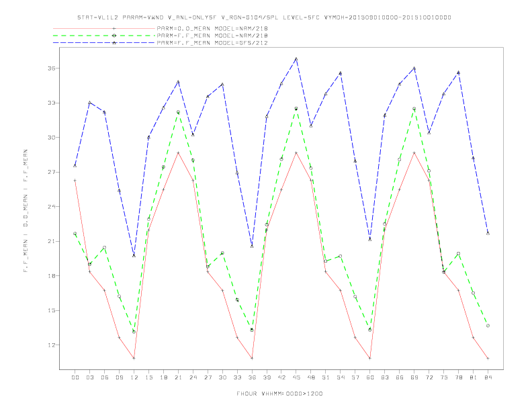Screen dimensions: 532x411
Task: Click forecast hour 24 on x-axis
Action: [x=193, y=377]
